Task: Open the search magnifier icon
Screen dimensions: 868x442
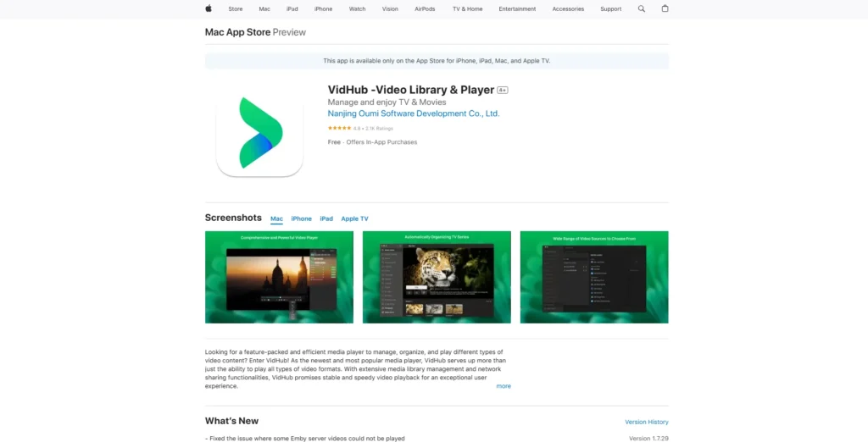Action: coord(641,8)
